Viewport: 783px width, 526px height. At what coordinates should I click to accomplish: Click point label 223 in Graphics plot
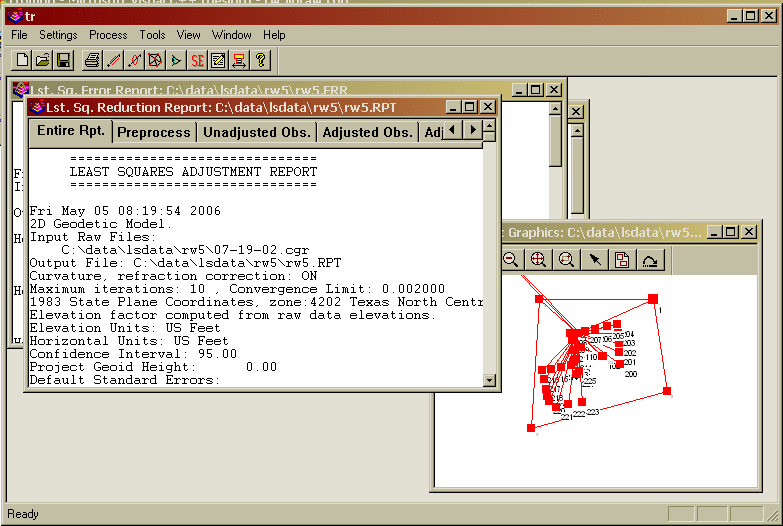[593, 412]
